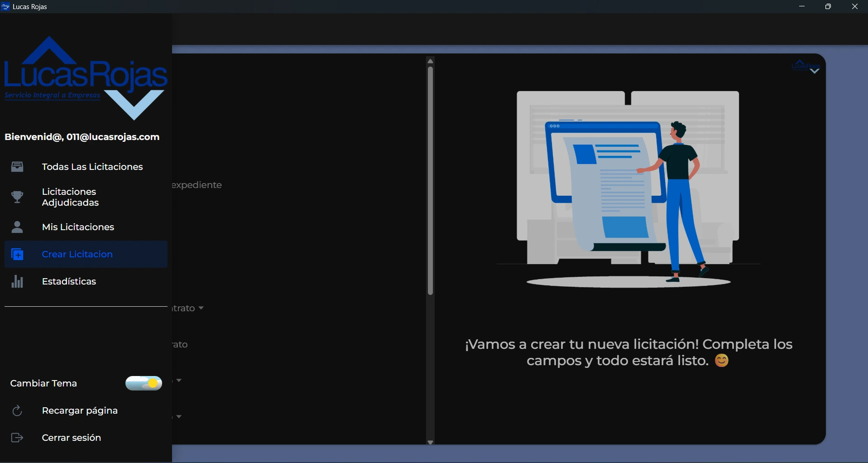Click the trophy icon for Licitaciones Adjudicadas
868x463 pixels.
(x=17, y=197)
